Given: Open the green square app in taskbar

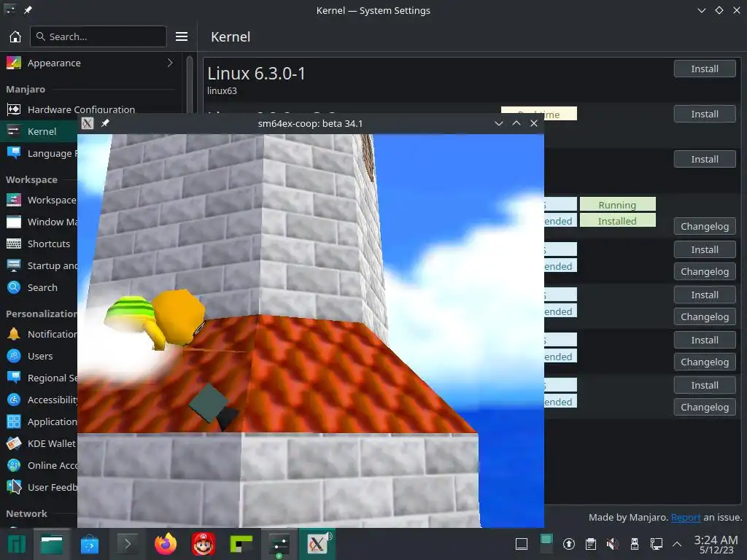Looking at the screenshot, I should pyautogui.click(x=241, y=544).
